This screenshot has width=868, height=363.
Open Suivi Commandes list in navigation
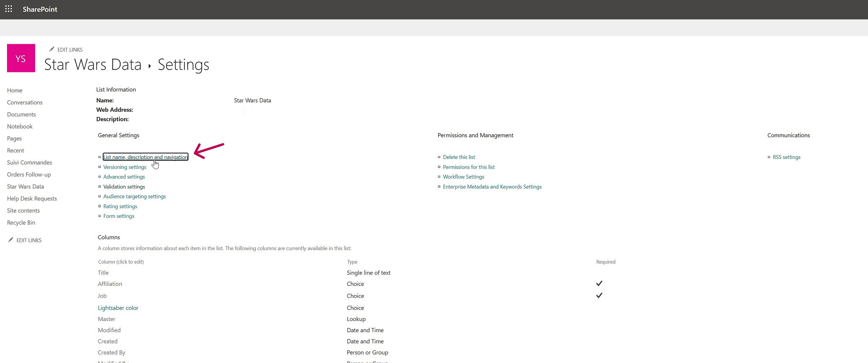pyautogui.click(x=30, y=162)
